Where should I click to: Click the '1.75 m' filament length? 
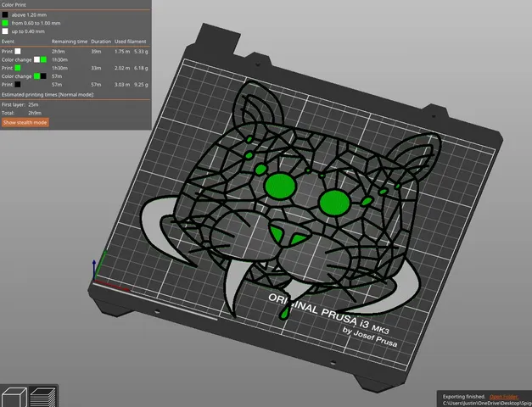(122, 52)
